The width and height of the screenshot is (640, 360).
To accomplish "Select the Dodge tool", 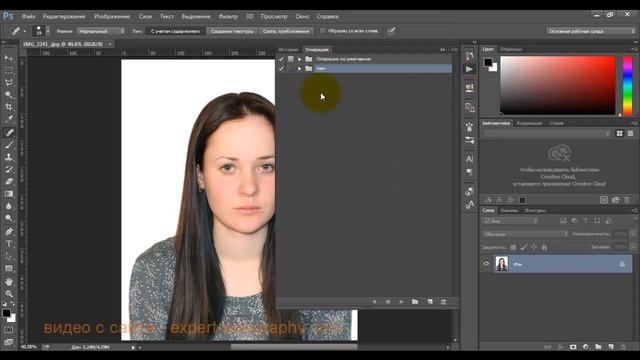I will (x=9, y=218).
